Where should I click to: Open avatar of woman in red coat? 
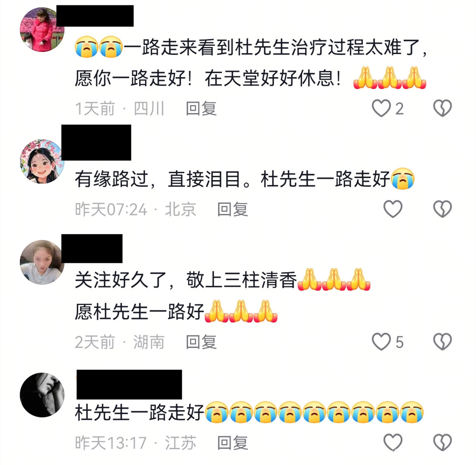pos(42,30)
